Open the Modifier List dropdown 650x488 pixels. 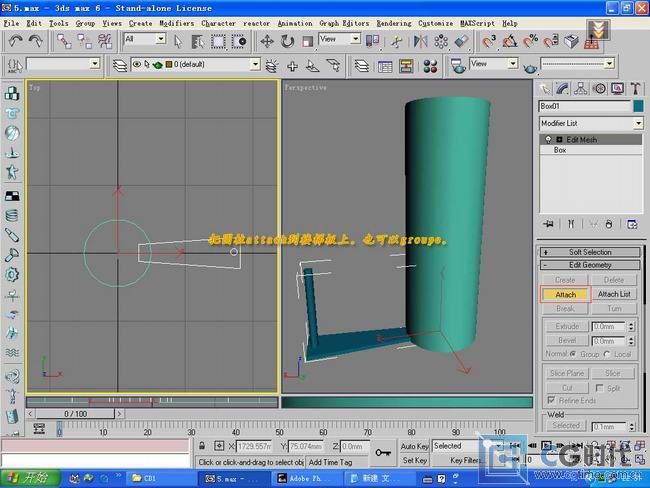click(591, 123)
